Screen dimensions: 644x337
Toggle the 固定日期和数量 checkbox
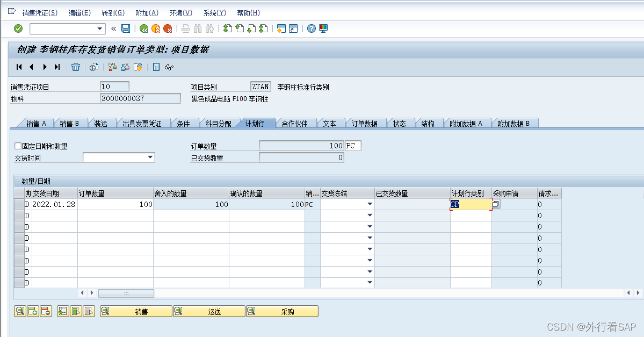pyautogui.click(x=18, y=146)
